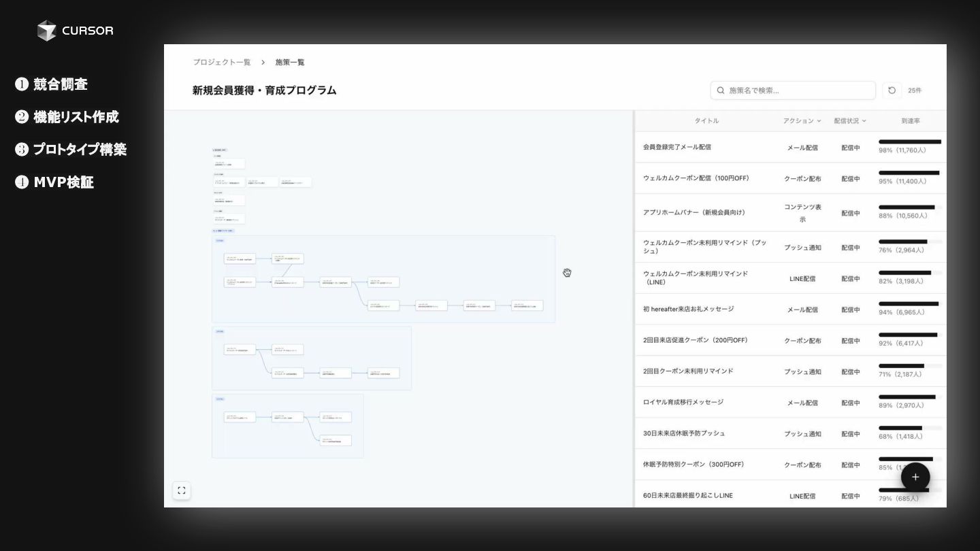The image size is (980, 551).
Task: Click the 76% reach progress bar
Action: [x=910, y=241]
